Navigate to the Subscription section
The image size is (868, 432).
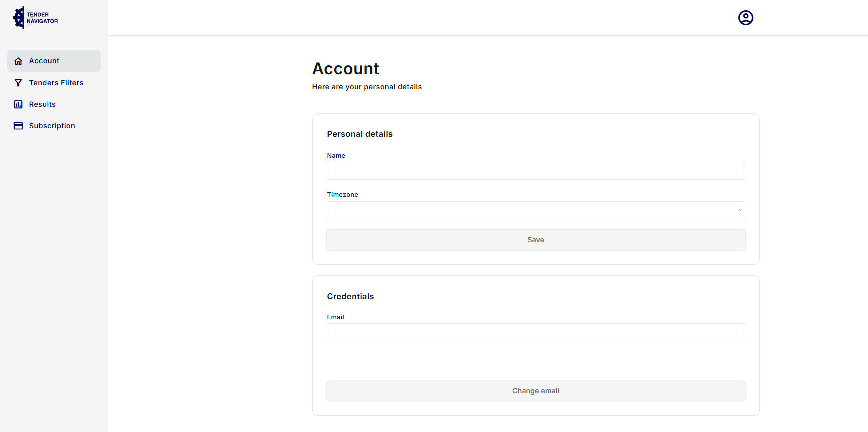click(52, 126)
